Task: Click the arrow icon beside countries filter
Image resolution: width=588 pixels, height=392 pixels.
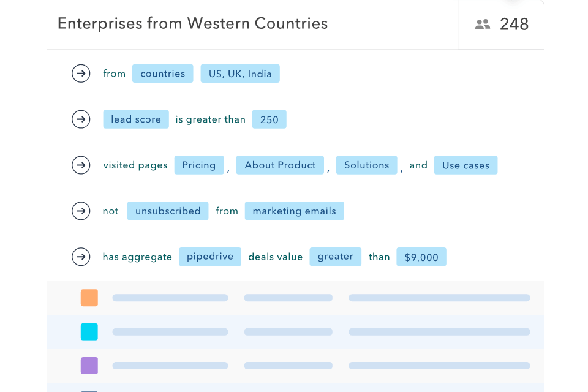Action: point(81,73)
